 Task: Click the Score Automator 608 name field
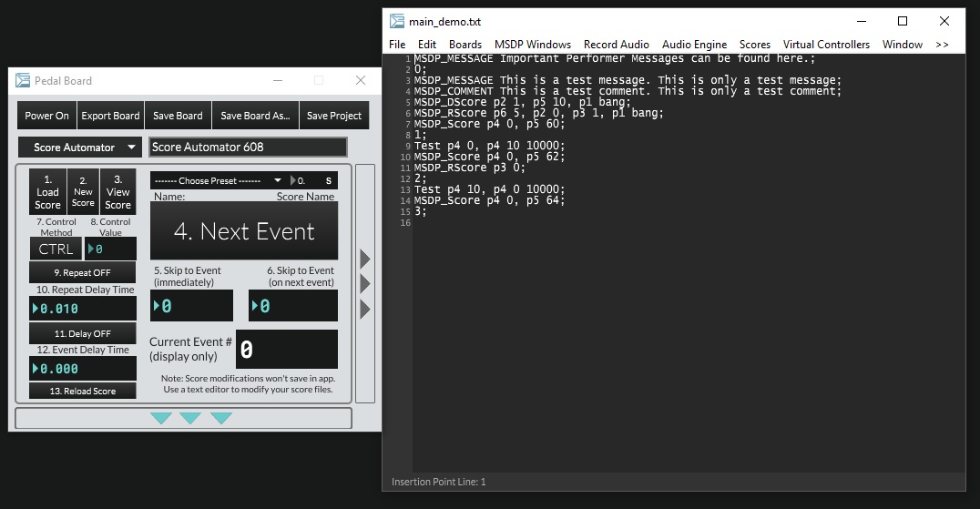pyautogui.click(x=248, y=147)
